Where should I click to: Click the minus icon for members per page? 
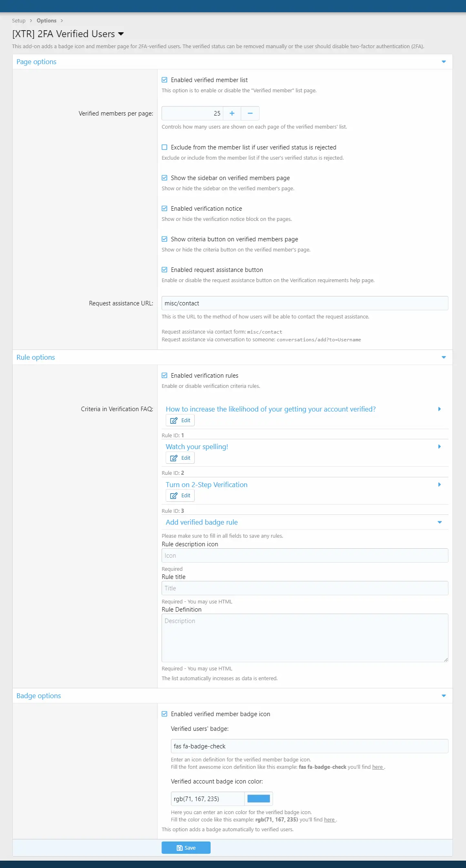[250, 114]
